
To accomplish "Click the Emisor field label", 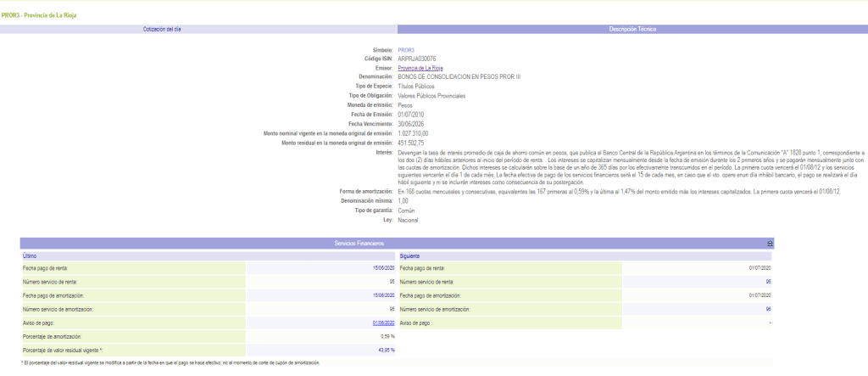I will coord(386,68).
